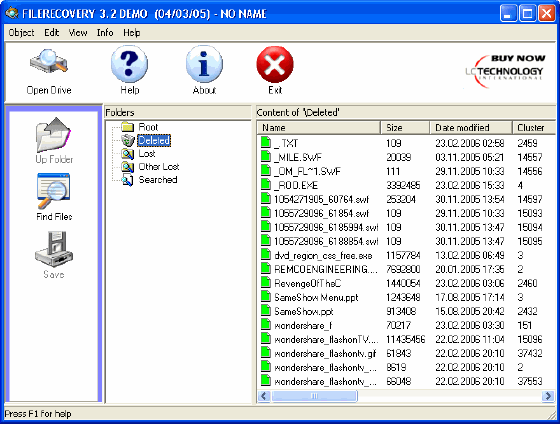Select the Other Lost folder
This screenshot has width=560, height=424.
pyautogui.click(x=159, y=166)
